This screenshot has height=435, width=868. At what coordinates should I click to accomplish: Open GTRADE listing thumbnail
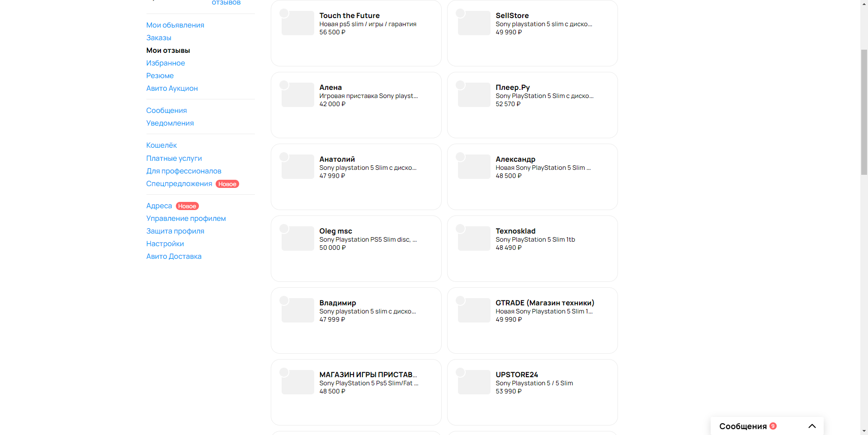tap(474, 310)
